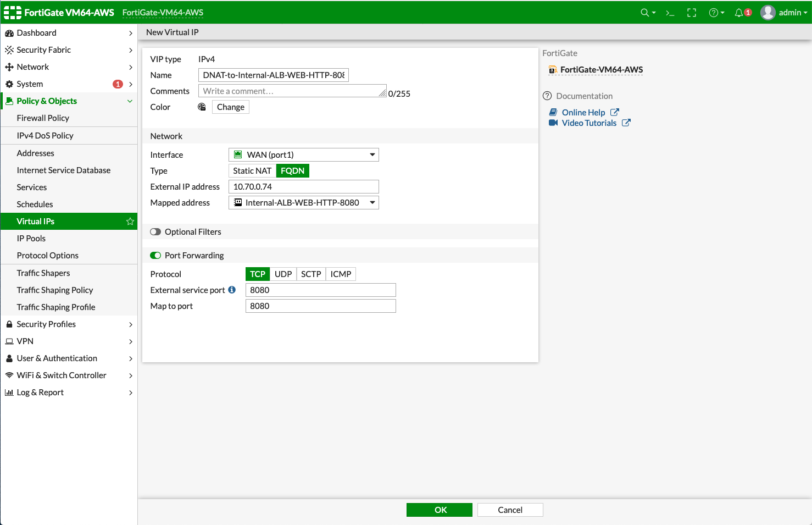The width and height of the screenshot is (812, 525).
Task: Enable the Optional Filters toggle
Action: pos(155,232)
